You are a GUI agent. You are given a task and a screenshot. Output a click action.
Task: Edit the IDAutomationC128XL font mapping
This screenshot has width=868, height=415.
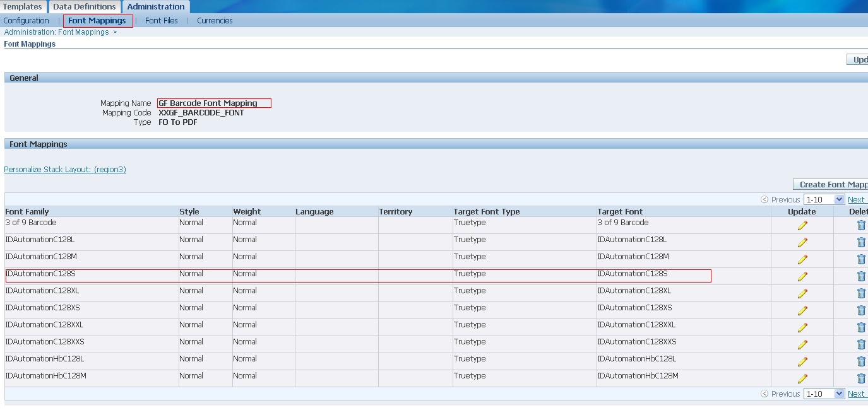coord(802,293)
